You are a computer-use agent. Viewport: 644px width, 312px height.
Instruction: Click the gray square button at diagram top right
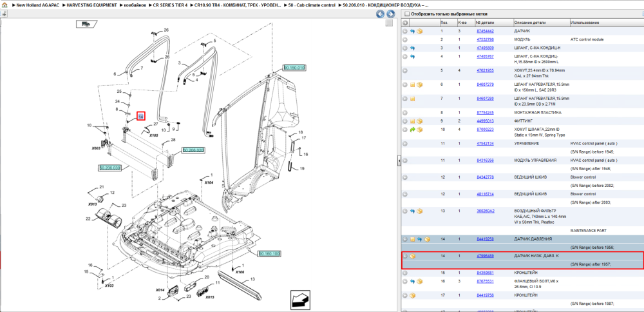click(x=388, y=23)
